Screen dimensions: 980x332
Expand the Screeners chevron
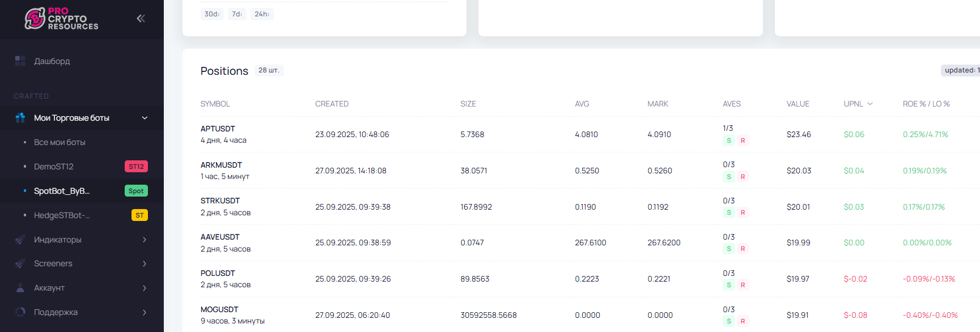click(x=145, y=263)
